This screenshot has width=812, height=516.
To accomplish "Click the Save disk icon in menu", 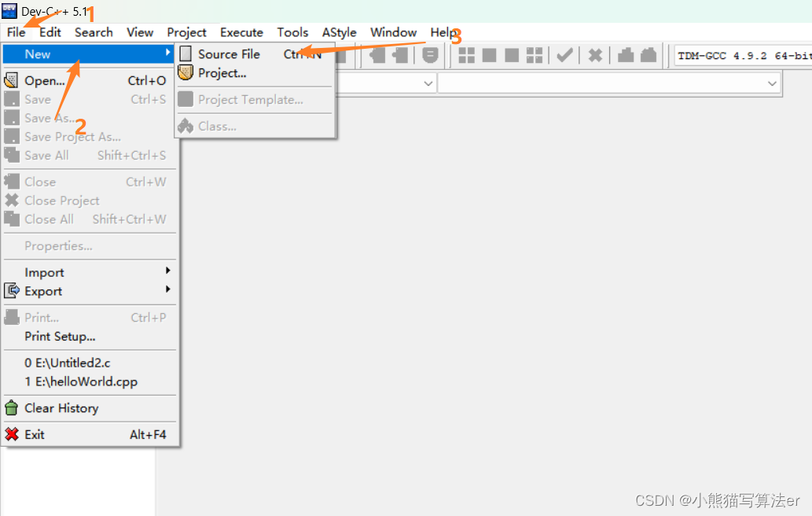I will 11,99.
